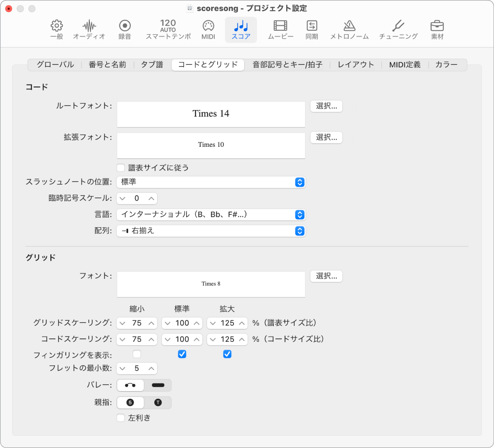This screenshot has width=494, height=448.
Task: Enable the 左利き checkbox
Action: tap(121, 417)
